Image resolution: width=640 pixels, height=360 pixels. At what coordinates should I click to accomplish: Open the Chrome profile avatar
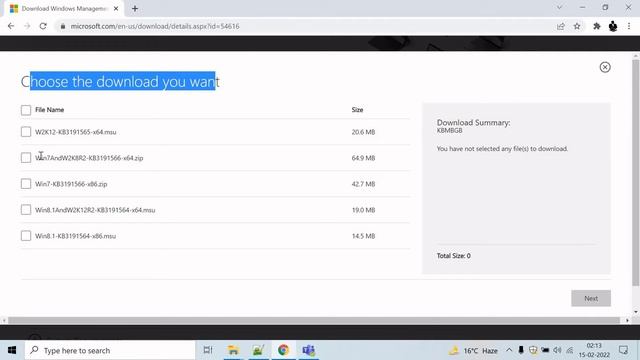[613, 26]
